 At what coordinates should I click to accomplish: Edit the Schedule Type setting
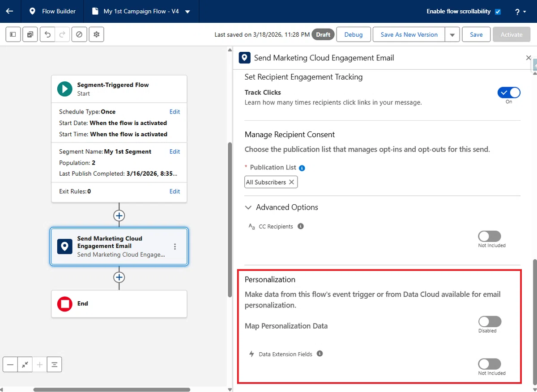click(x=175, y=112)
